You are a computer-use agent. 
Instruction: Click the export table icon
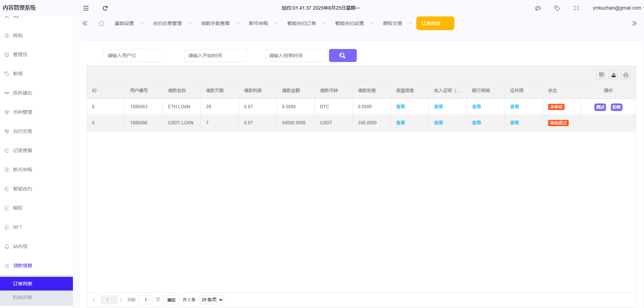pos(613,75)
